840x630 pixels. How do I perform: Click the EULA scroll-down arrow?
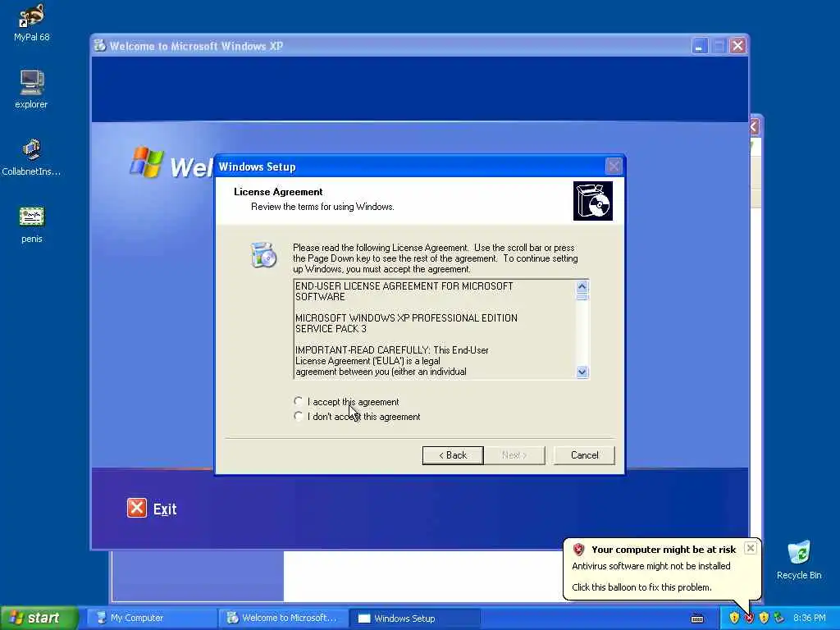[x=582, y=372]
